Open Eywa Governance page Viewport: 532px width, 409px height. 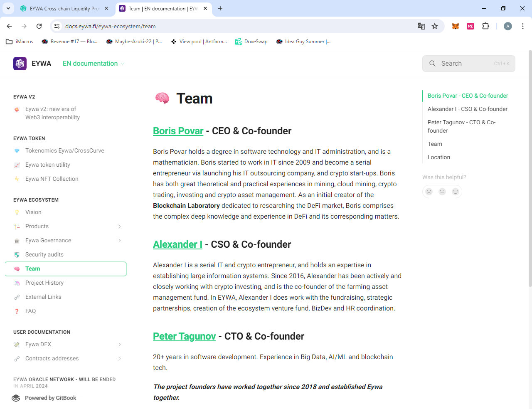(48, 240)
